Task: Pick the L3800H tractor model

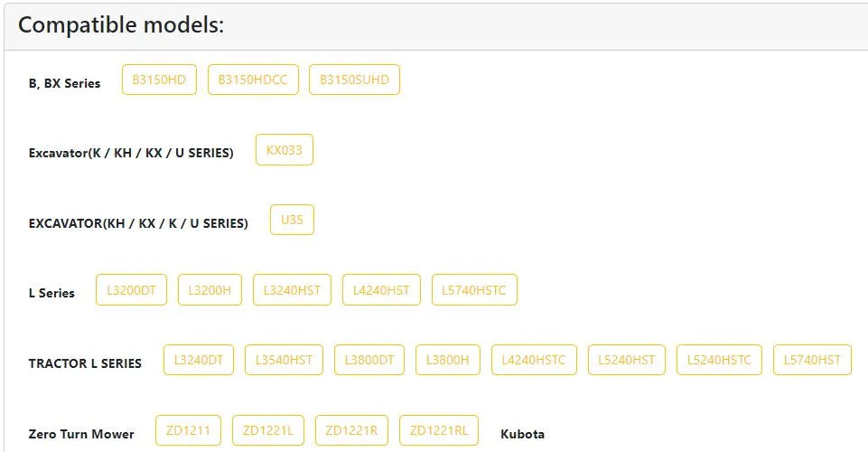Action: [x=448, y=360]
